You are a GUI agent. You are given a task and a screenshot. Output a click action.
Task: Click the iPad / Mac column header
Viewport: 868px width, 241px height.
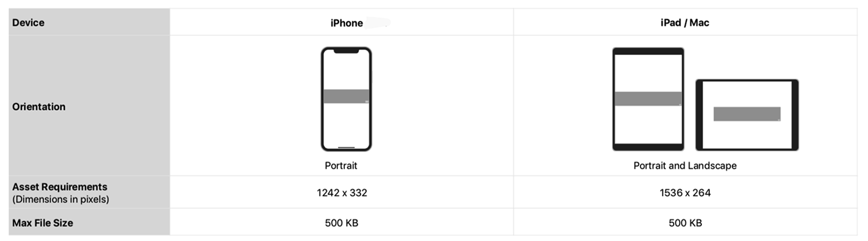tap(685, 23)
